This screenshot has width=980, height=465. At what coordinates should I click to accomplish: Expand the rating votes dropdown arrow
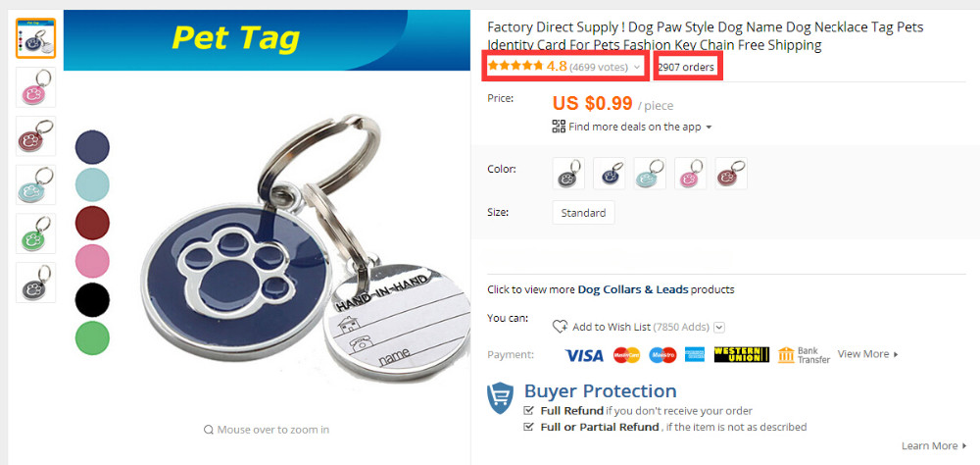[637, 67]
